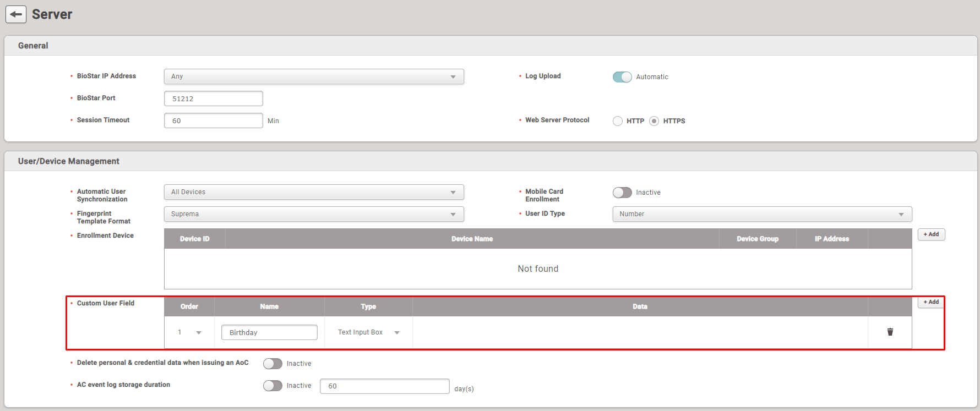Toggle the Log Upload Automatic switch
The image size is (980, 411).
(622, 77)
